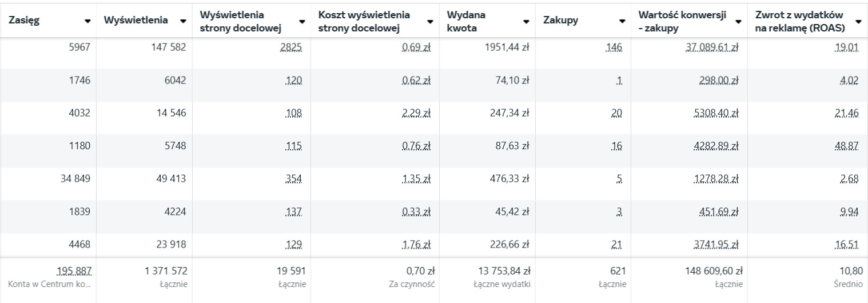Click total reach value 195 887
Image resolution: width=868 pixels, height=303 pixels.
(x=74, y=270)
